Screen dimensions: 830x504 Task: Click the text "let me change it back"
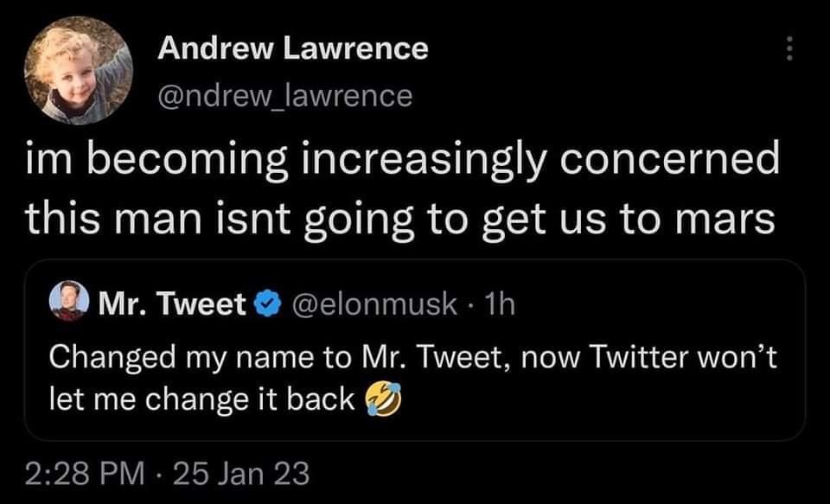[x=201, y=399]
